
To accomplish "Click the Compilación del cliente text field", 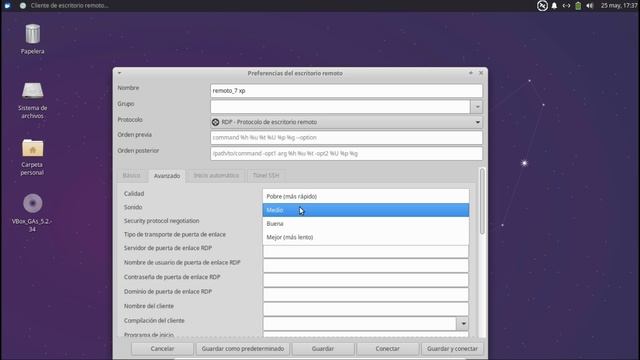I will [x=360, y=324].
